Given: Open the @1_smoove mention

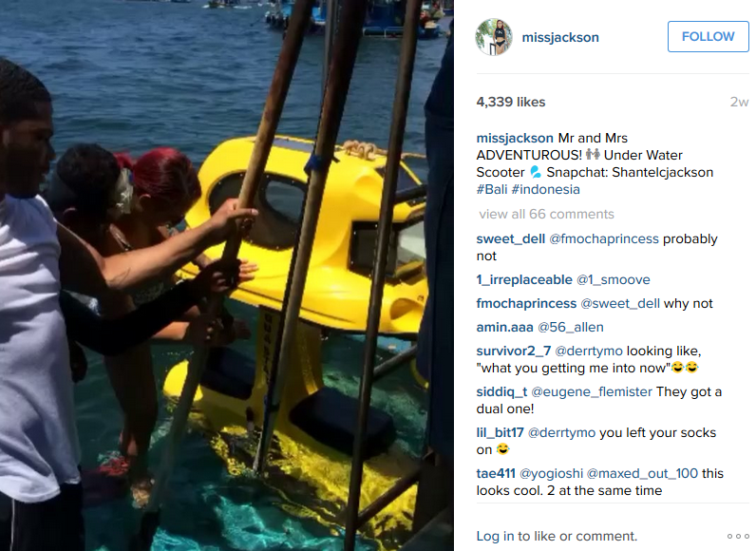Looking at the screenshot, I should pos(614,279).
